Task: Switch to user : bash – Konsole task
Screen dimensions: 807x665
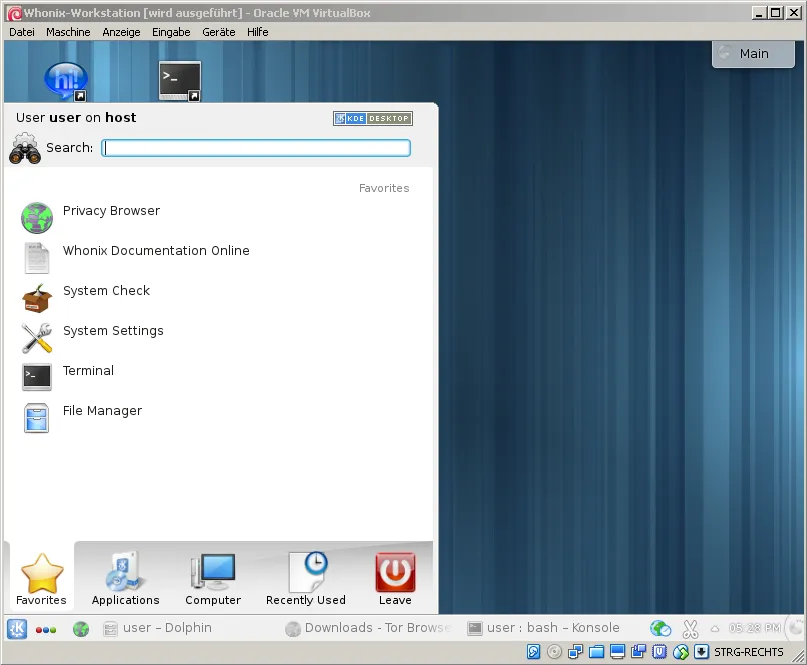Action: click(x=543, y=628)
